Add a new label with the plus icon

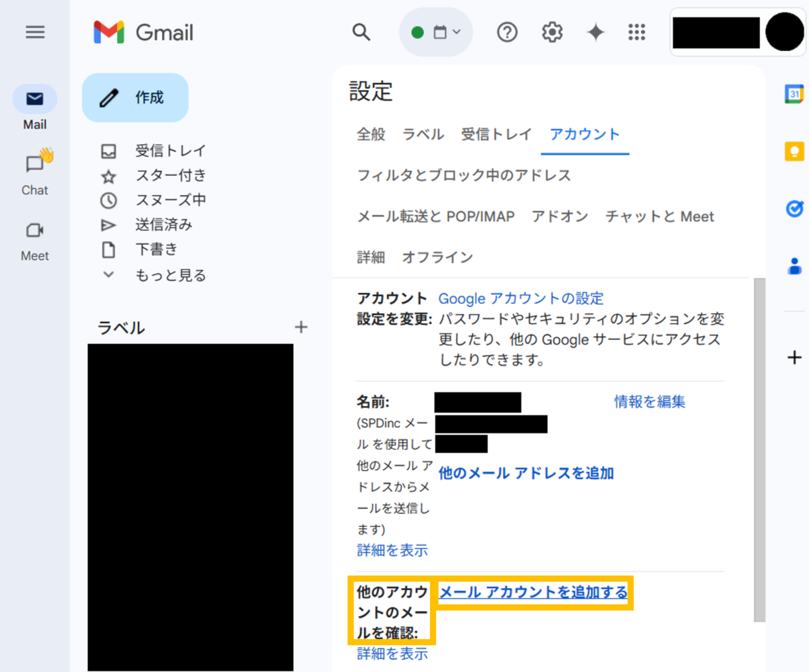click(x=301, y=327)
